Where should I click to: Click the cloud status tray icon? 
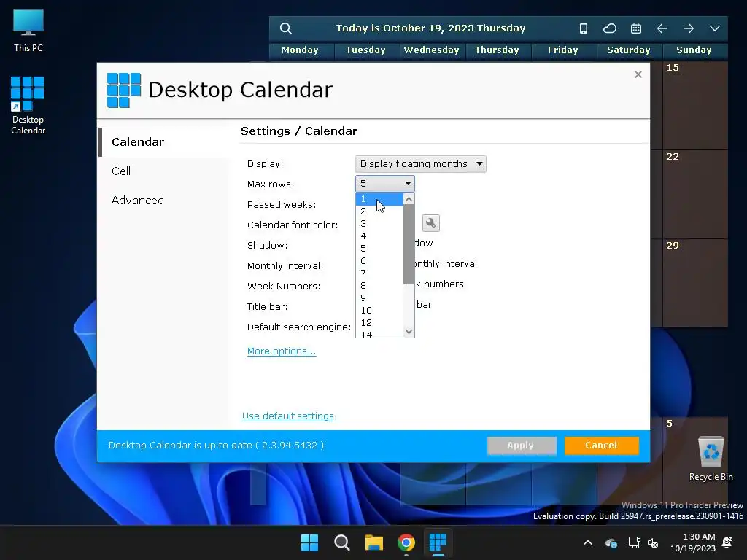tap(611, 542)
